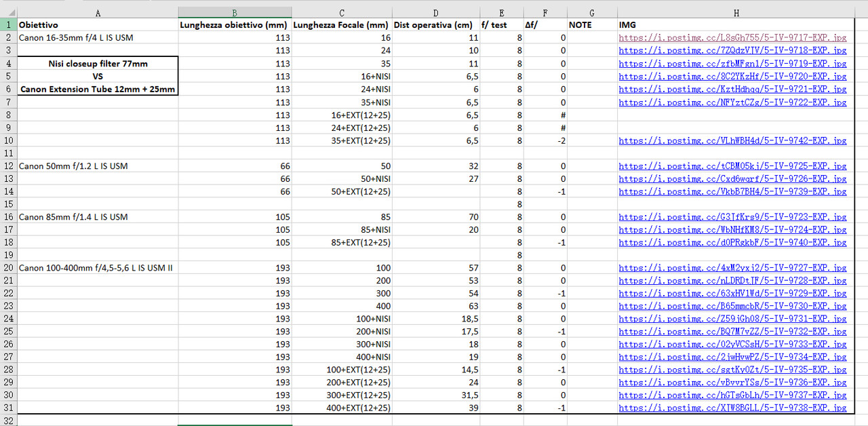Screen dimensions: 868x426
Task: Select merged cell 'Nisi closeup filter 77mm'
Action: coord(98,64)
